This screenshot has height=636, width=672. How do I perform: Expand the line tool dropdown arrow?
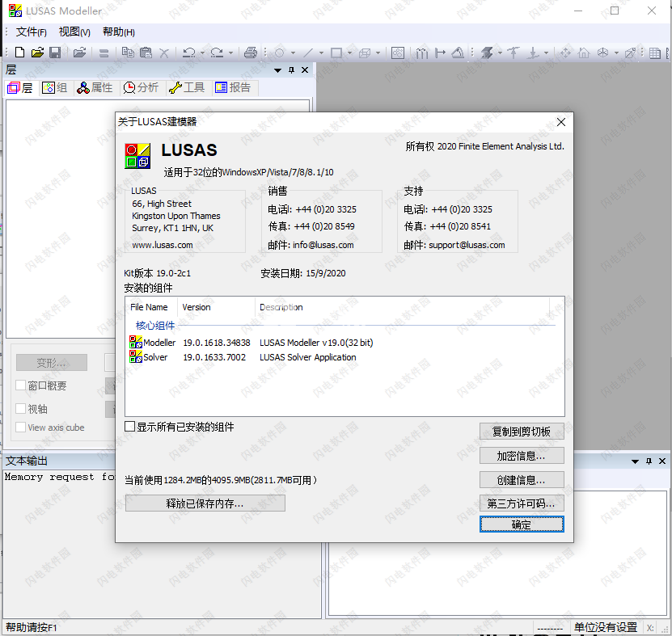coord(321,53)
